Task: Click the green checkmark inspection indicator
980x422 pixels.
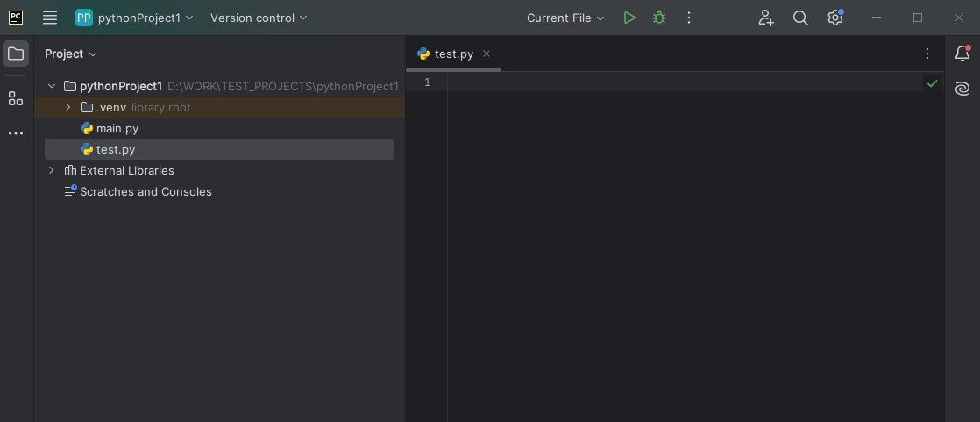Action: click(932, 83)
